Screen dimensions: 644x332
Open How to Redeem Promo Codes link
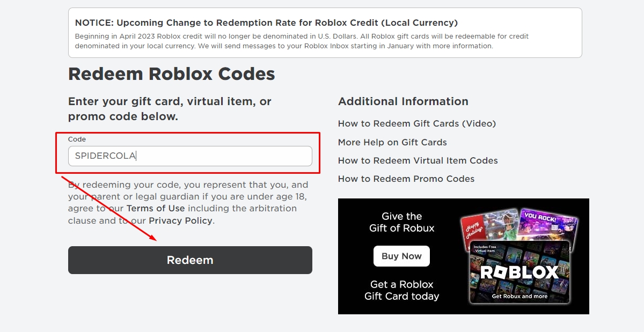point(406,179)
